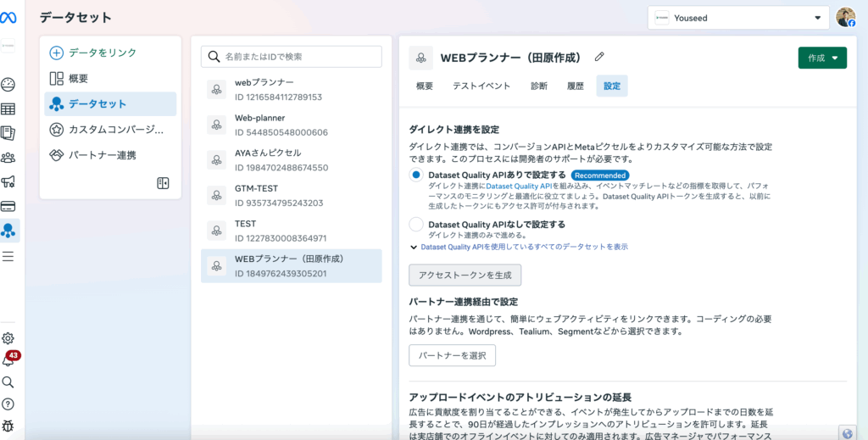
Task: Click the アクセストークンを生成 button
Action: [465, 276]
